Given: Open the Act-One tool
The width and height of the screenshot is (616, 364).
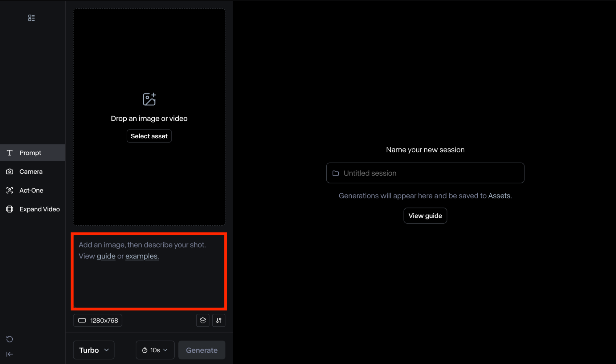Looking at the screenshot, I should [31, 190].
